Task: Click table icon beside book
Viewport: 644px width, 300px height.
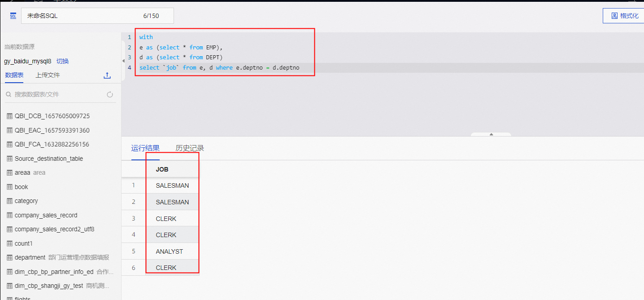Action: 9,187
